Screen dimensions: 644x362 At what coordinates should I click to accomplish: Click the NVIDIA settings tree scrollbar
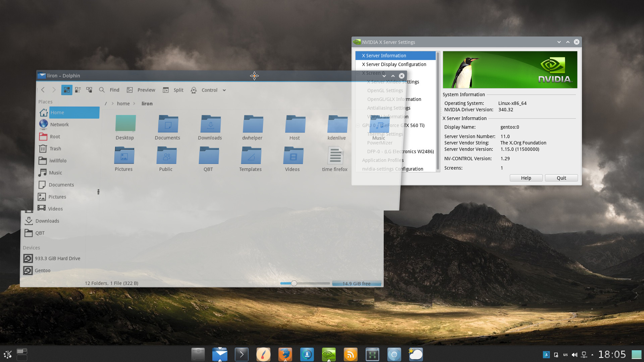(438, 111)
